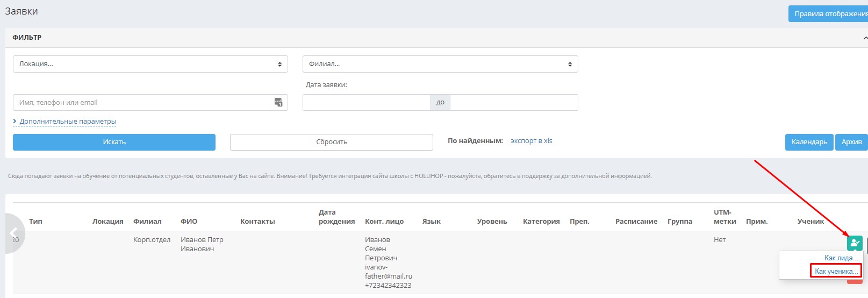Click the Тип column header
The height and width of the screenshot is (298, 868).
[x=35, y=221]
